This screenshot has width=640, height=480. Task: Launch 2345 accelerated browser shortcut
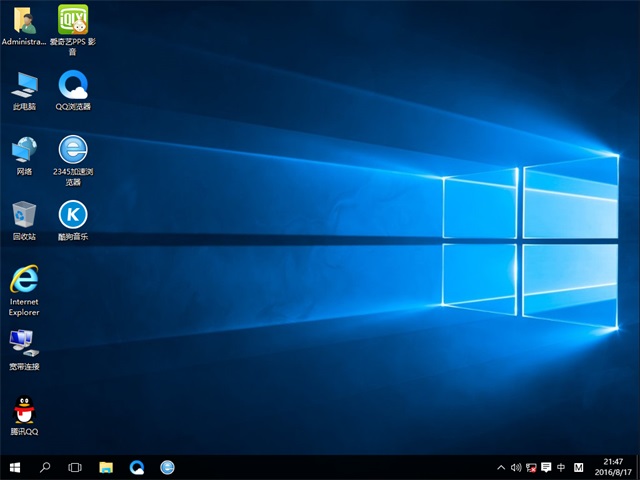(73, 150)
